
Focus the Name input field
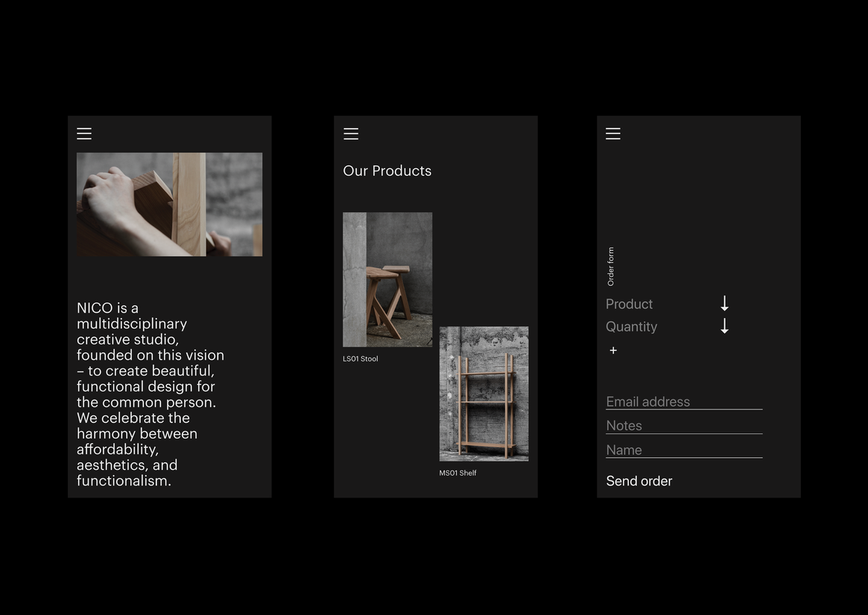[x=683, y=450]
